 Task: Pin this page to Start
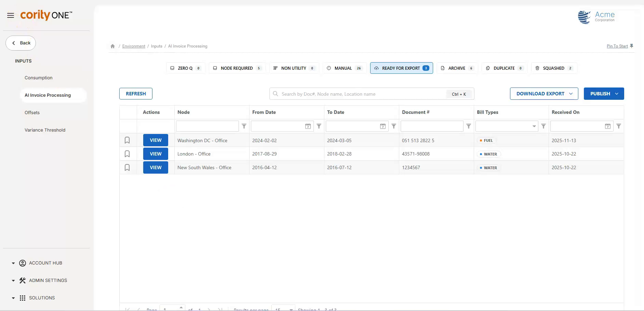(617, 46)
